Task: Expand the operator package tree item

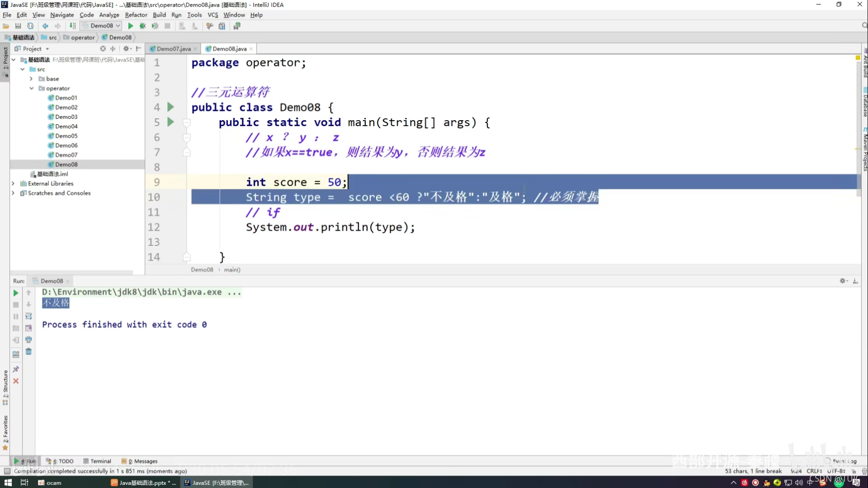Action: [x=32, y=88]
